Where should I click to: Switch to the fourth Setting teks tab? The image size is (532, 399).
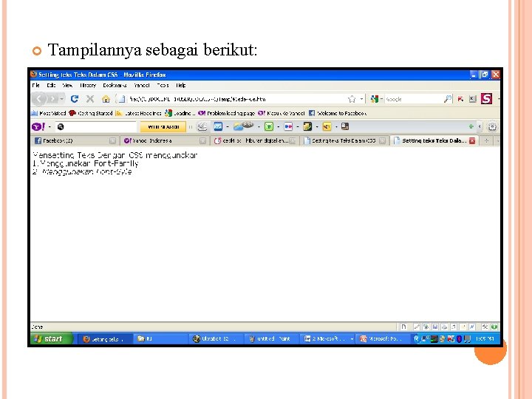click(x=344, y=140)
